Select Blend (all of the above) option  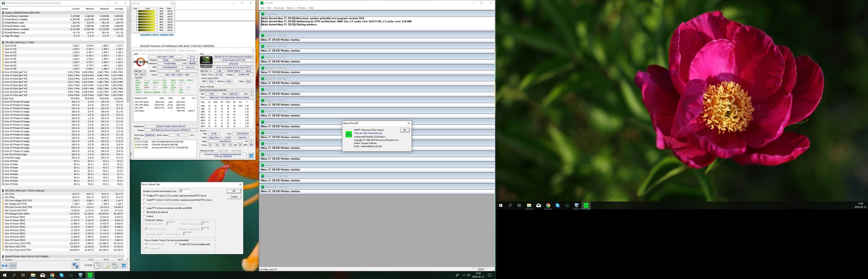(x=145, y=212)
